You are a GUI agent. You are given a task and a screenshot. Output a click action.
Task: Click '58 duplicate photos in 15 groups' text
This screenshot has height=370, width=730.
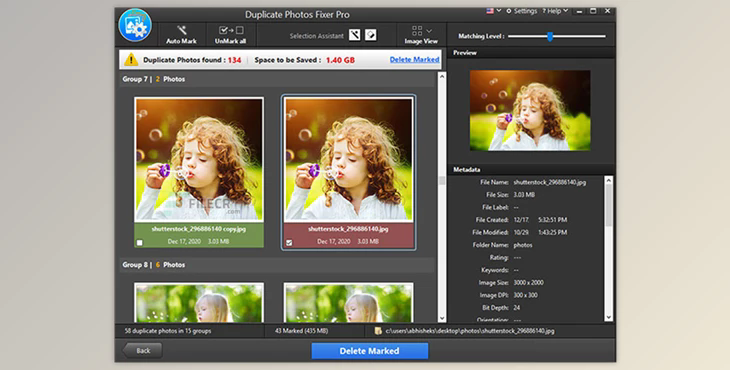click(x=168, y=331)
